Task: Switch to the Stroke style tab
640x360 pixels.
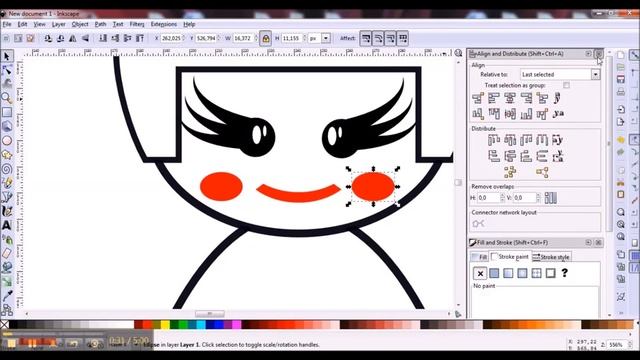Action: pyautogui.click(x=551, y=257)
